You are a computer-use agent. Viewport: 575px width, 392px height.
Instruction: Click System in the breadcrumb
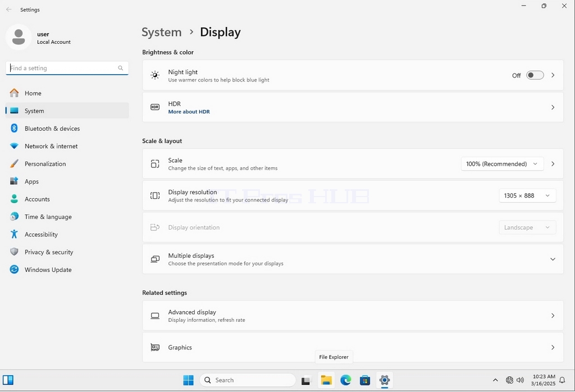161,32
